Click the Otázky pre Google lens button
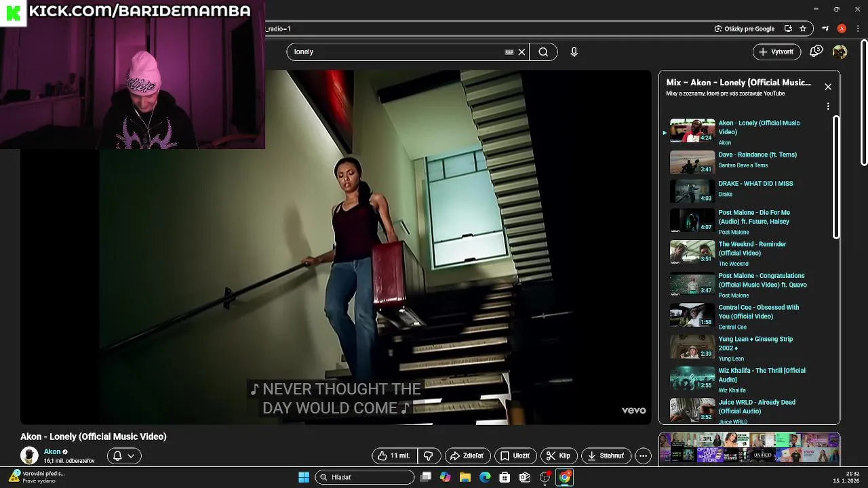Viewport: 868px width, 488px height. [745, 28]
